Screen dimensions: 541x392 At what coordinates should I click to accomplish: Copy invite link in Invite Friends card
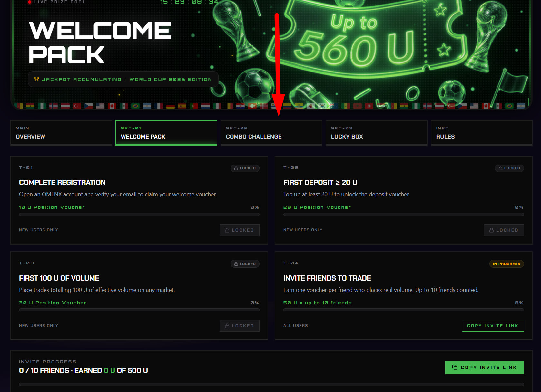pyautogui.click(x=493, y=326)
